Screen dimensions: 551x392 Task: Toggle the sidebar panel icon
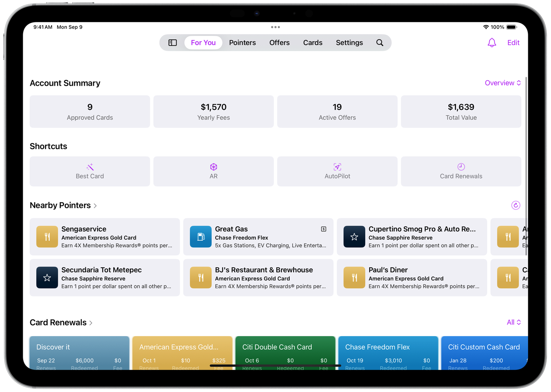pos(173,42)
